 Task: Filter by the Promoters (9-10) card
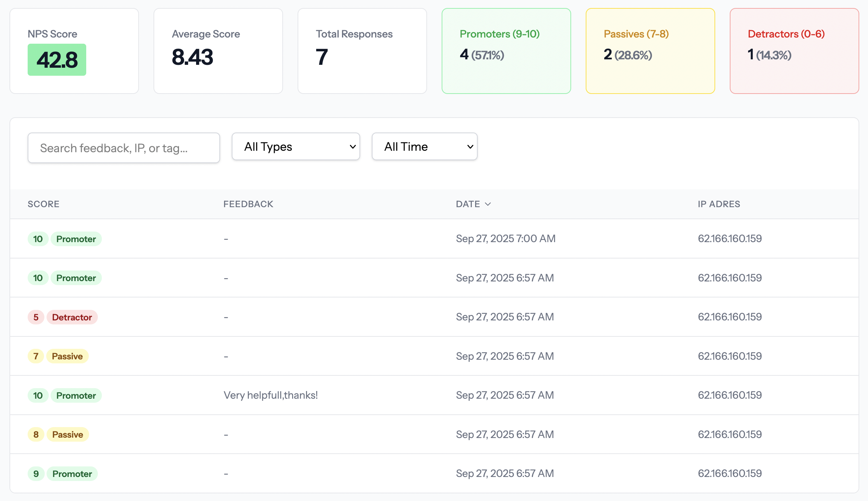pos(506,50)
